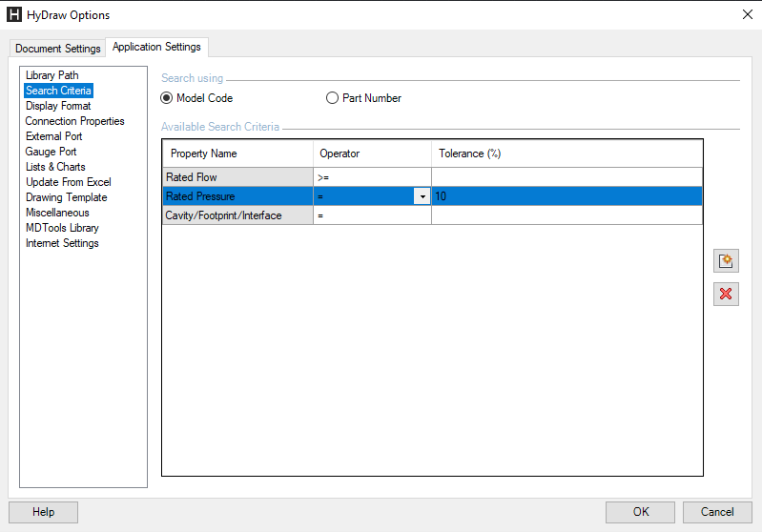Open Connection Properties settings
The image size is (762, 532).
tap(74, 121)
